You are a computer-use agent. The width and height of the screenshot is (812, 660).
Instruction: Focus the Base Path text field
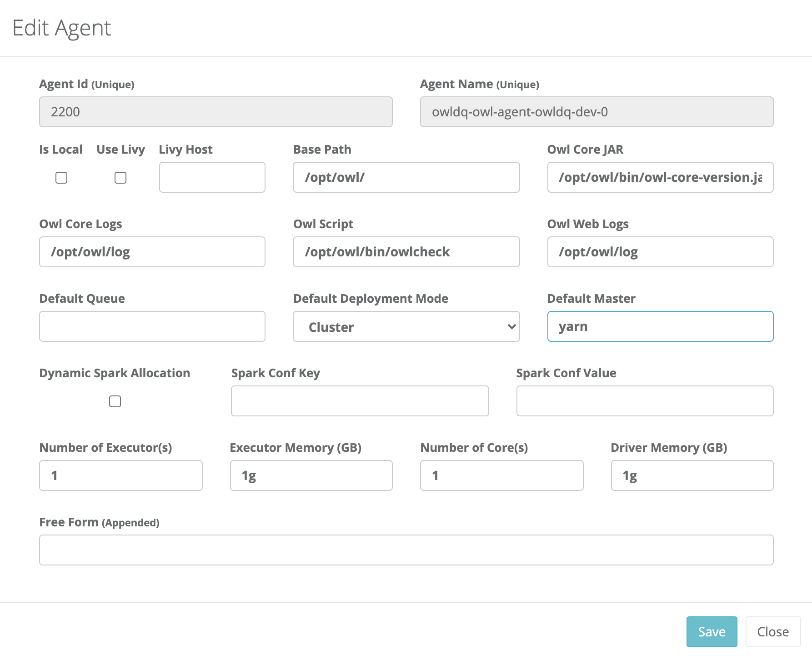[406, 177]
